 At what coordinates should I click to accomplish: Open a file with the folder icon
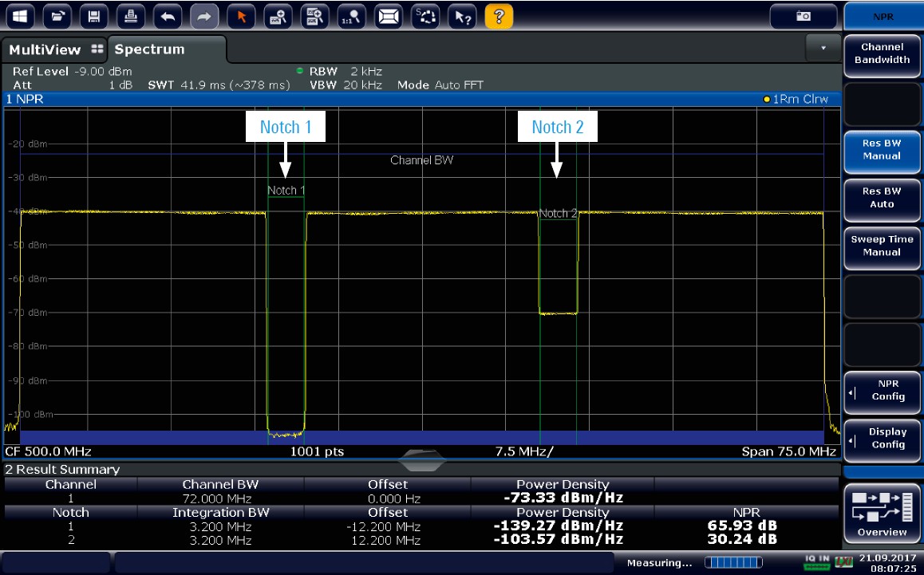point(57,16)
